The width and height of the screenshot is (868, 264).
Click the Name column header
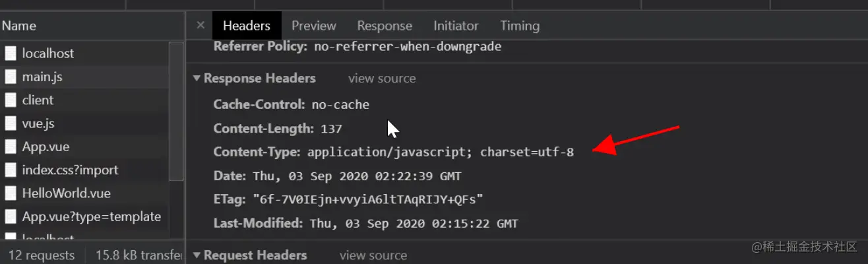(x=20, y=26)
